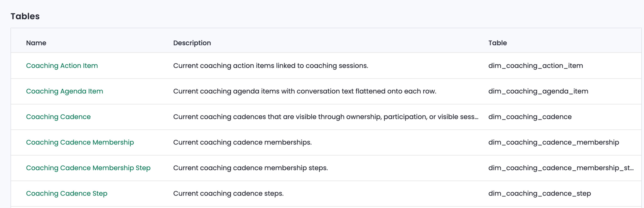
Task: Click the Tables section heading
Action: (25, 16)
